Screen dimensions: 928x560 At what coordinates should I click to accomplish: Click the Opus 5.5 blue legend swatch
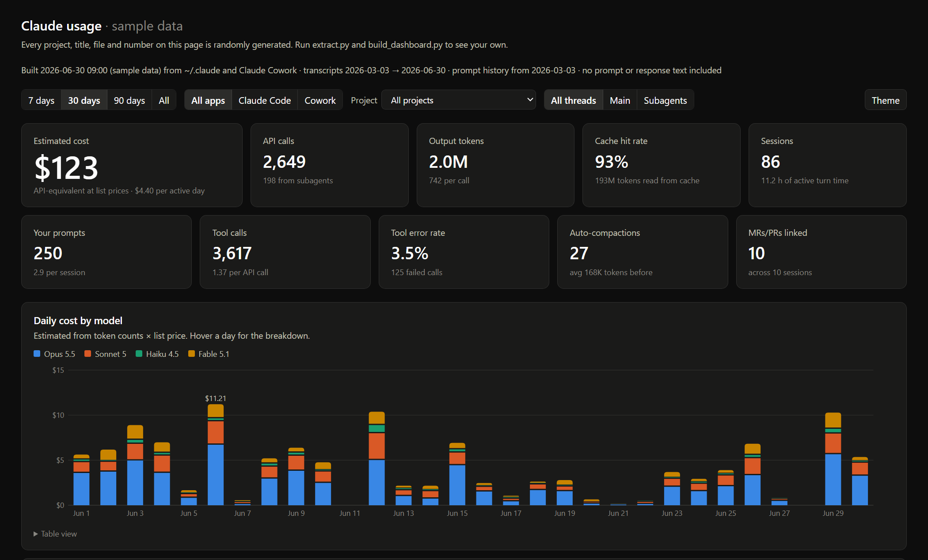tap(37, 354)
